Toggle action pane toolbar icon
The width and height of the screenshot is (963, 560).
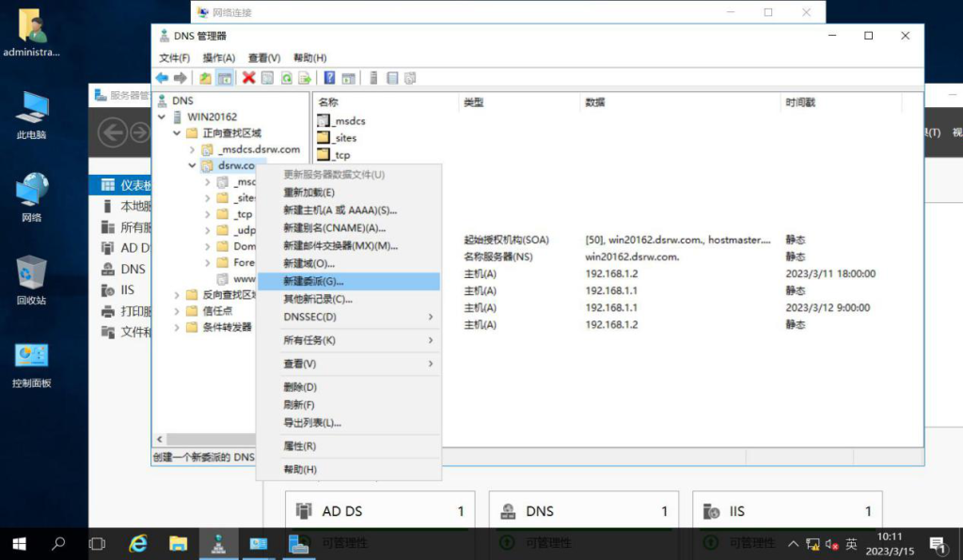(x=348, y=78)
